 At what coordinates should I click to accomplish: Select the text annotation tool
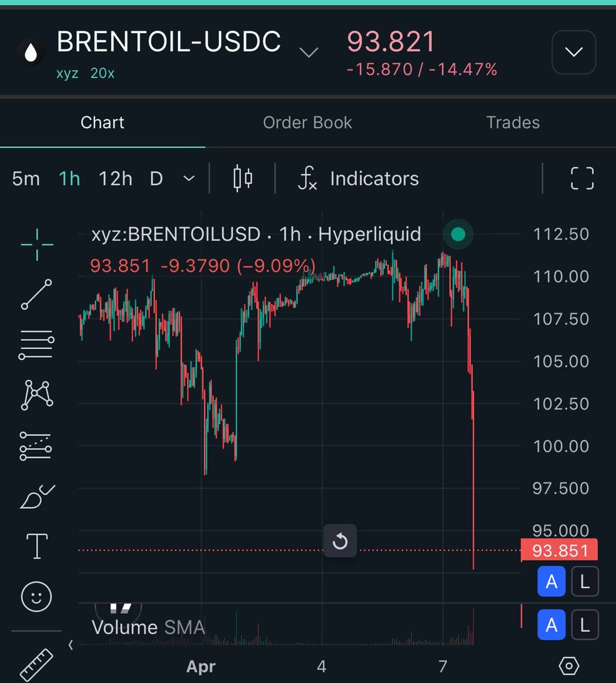pyautogui.click(x=37, y=546)
